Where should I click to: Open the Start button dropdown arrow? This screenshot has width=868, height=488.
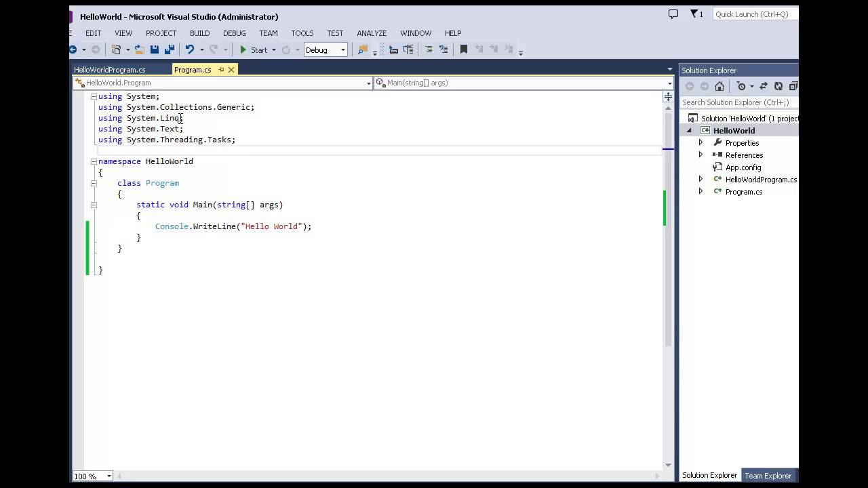click(x=274, y=49)
